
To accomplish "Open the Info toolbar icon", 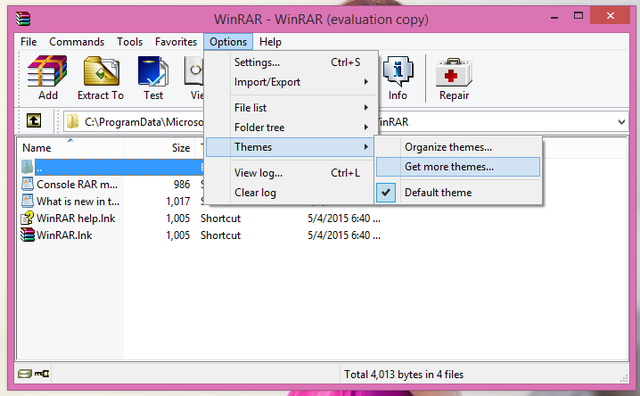I will tap(398, 78).
